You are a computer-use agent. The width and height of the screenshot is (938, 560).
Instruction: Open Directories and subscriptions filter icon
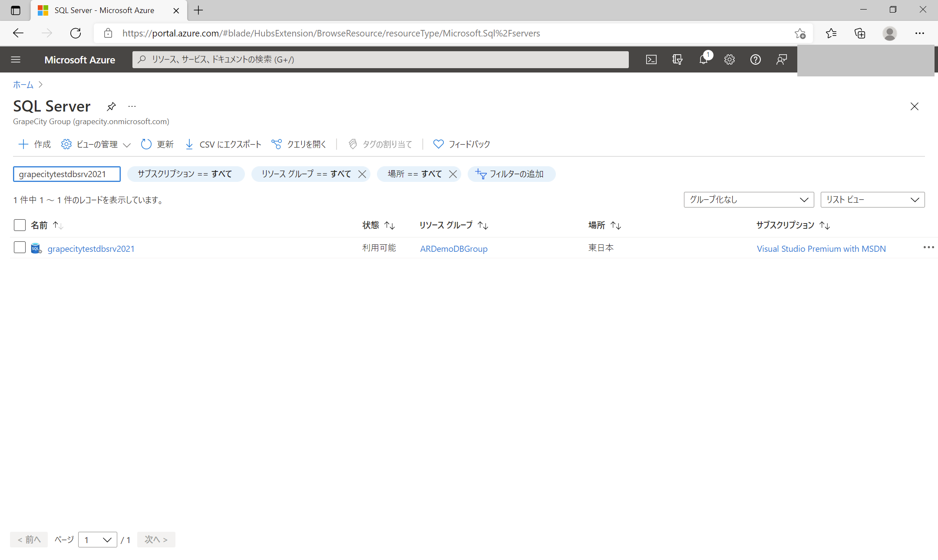coord(677,59)
